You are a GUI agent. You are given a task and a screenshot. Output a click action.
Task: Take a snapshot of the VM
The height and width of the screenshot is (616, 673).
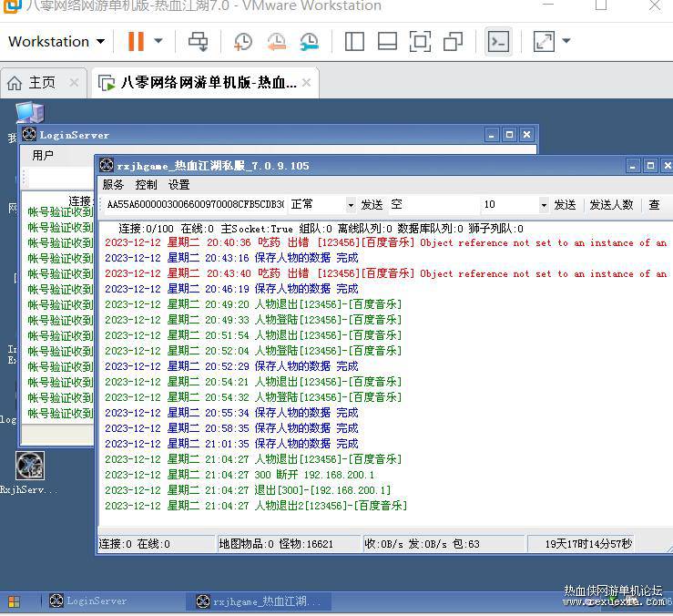coord(243,42)
